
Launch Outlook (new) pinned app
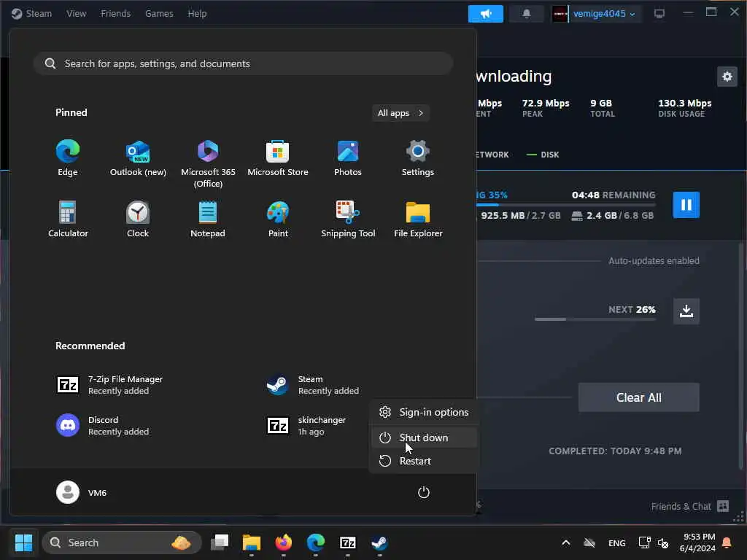[138, 158]
